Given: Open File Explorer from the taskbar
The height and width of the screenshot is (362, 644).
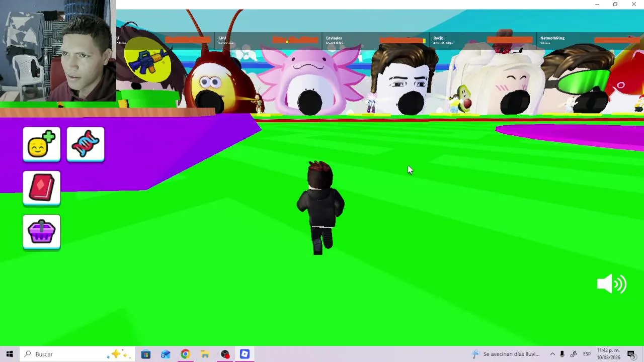Looking at the screenshot, I should [x=205, y=354].
